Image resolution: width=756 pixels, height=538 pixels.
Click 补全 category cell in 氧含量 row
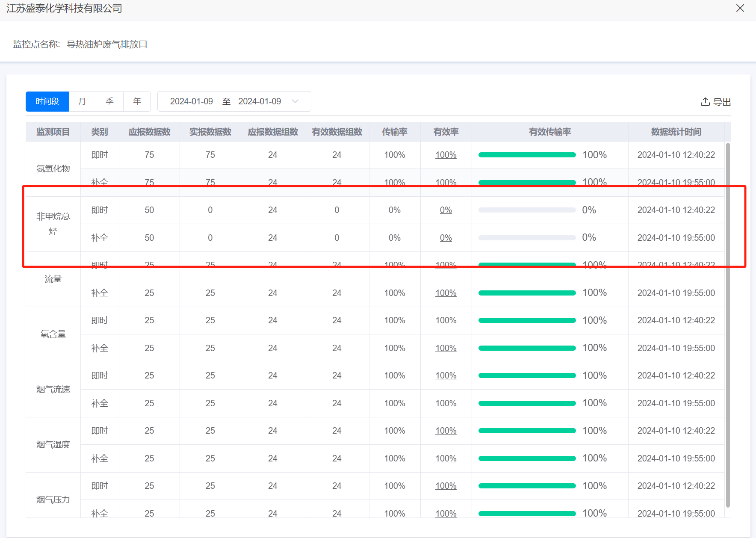100,348
